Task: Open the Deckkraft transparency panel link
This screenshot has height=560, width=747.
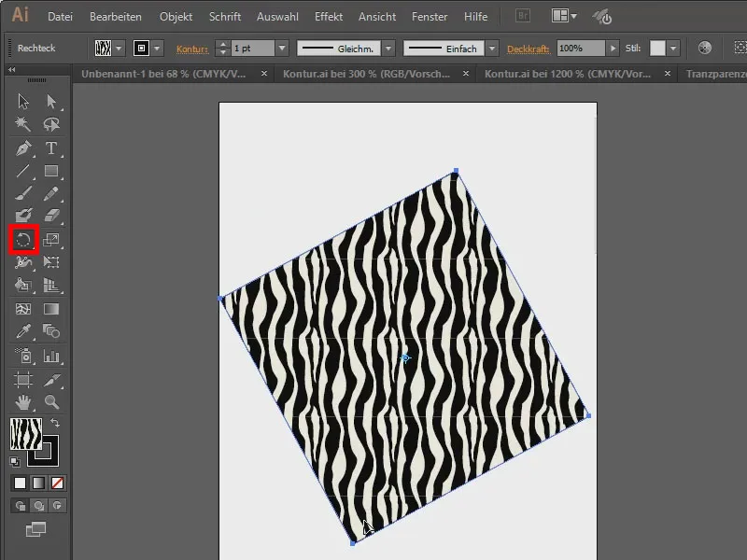Action: pyautogui.click(x=528, y=49)
